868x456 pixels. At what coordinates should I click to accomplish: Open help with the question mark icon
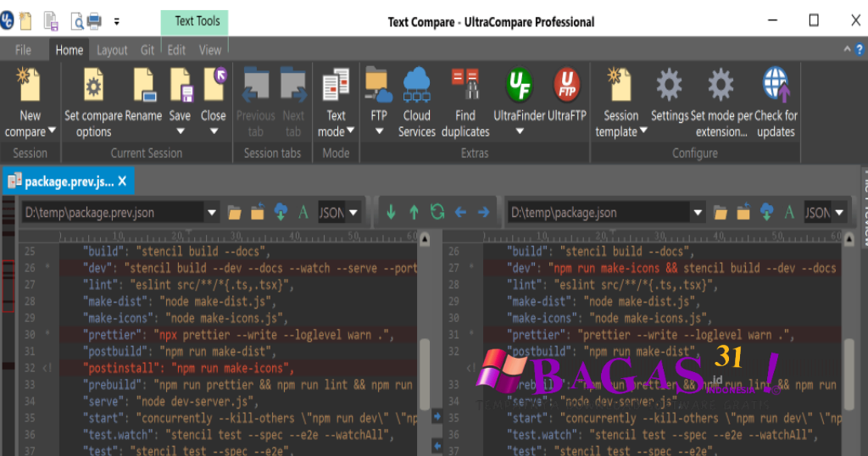[860, 49]
